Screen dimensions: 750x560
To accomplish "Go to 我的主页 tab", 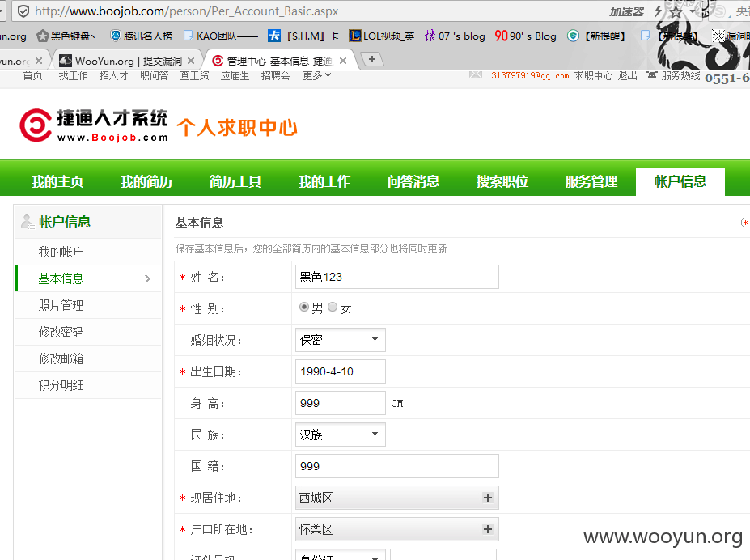I will pos(57,182).
